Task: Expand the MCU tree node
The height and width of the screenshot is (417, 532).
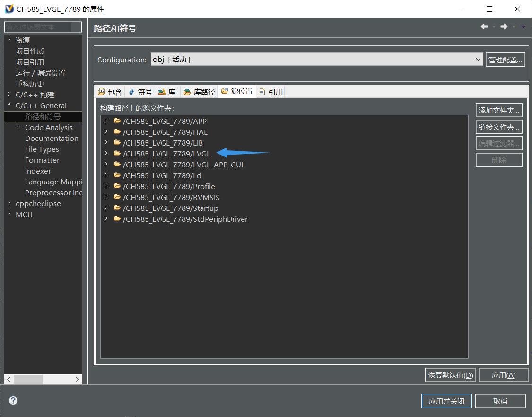Action: point(9,214)
